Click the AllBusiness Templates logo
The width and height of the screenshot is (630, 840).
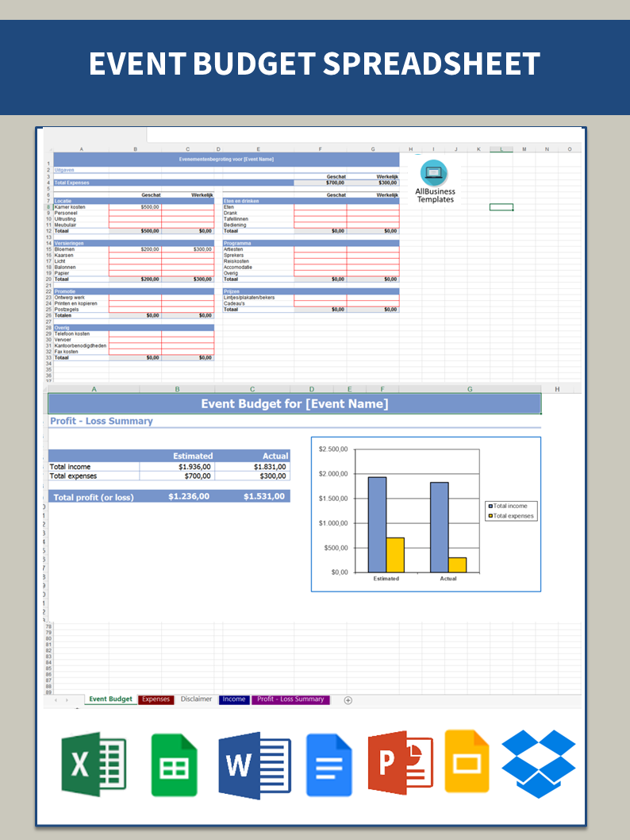coord(435,182)
